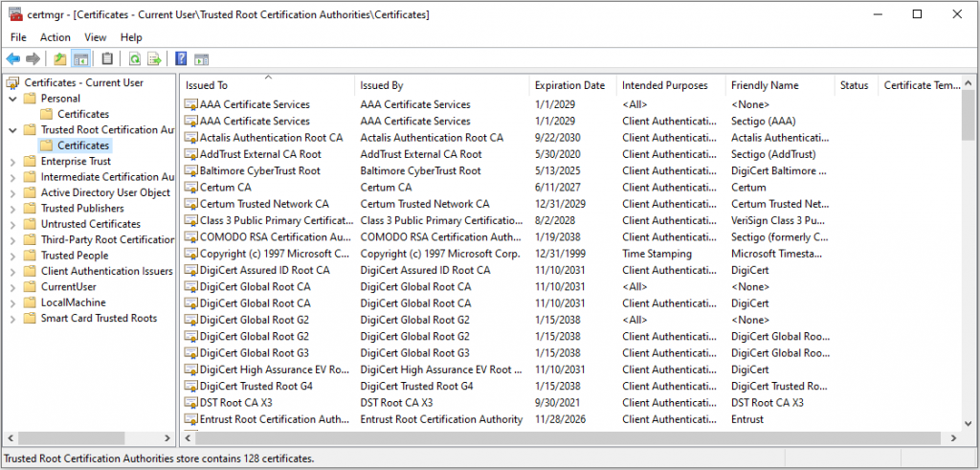Viewport: 980px width, 470px height.
Task: Click the Back arrow toolbar icon
Action: (13, 58)
